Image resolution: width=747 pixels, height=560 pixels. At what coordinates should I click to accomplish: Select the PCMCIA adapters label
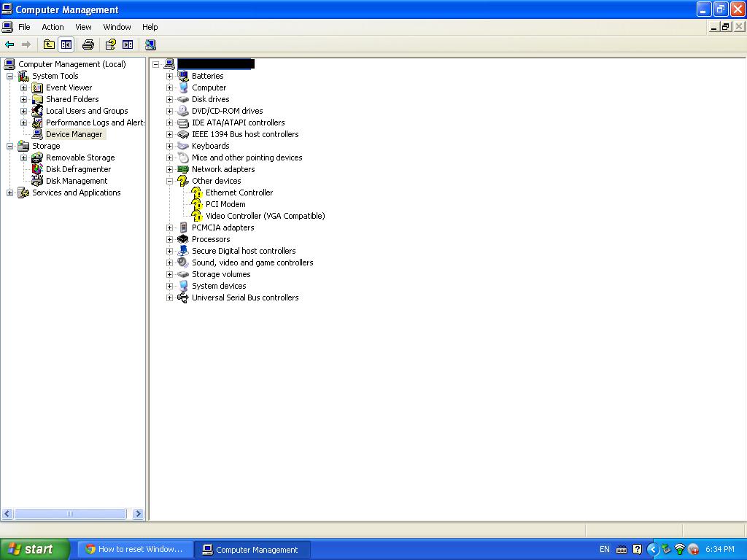point(223,227)
